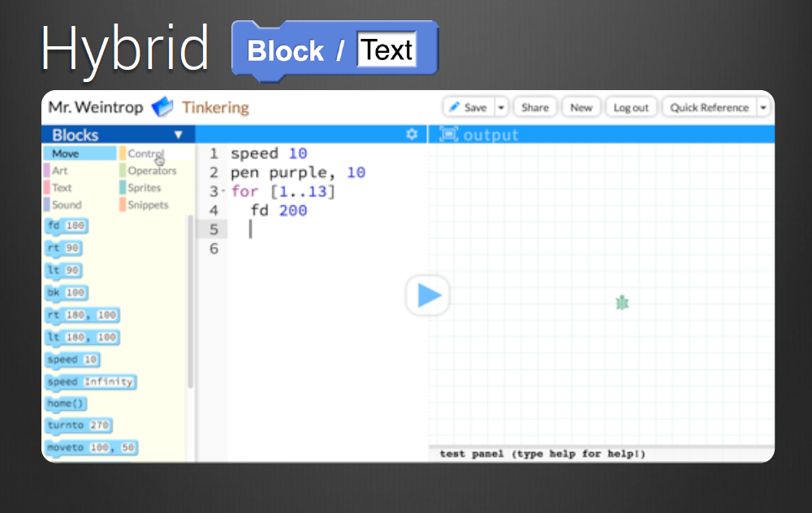Click the speed Infinity block
Viewport: 812px width, 513px height.
click(91, 382)
